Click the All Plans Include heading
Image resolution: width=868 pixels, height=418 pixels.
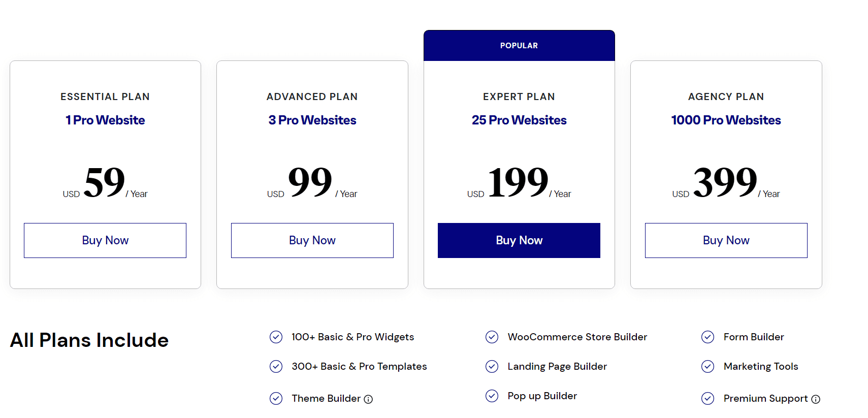(89, 340)
